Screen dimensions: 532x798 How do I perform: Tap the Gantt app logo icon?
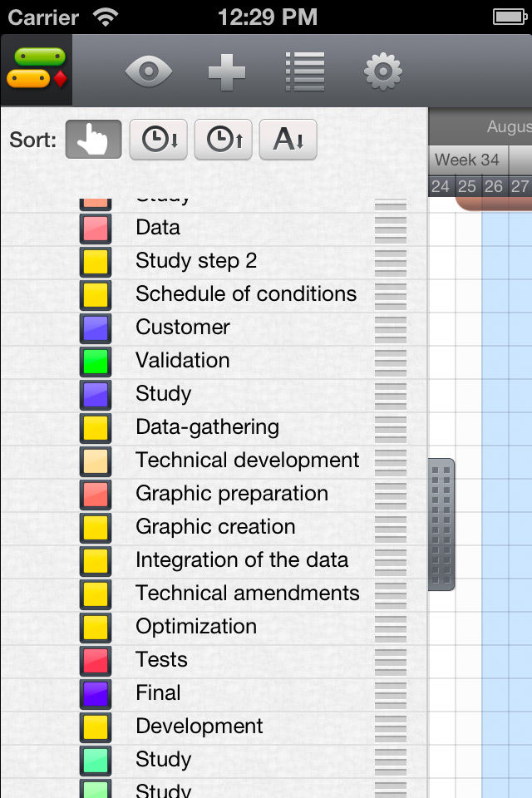[x=37, y=70]
